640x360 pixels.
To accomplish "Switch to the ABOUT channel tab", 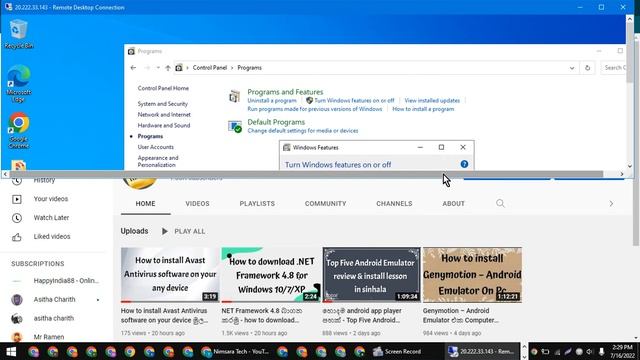I will pyautogui.click(x=453, y=204).
